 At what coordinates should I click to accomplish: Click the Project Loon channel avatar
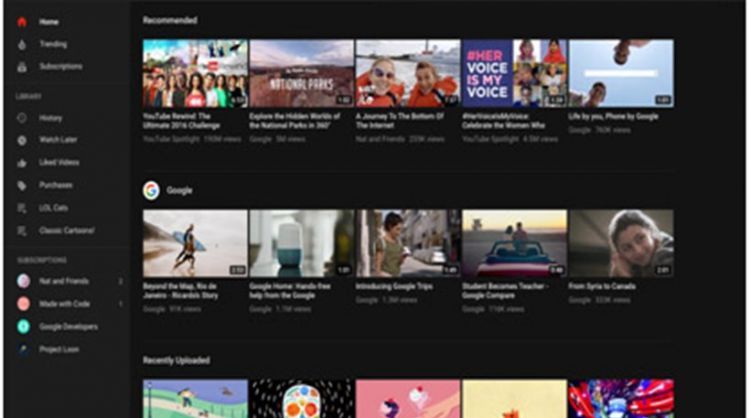pyautogui.click(x=22, y=349)
